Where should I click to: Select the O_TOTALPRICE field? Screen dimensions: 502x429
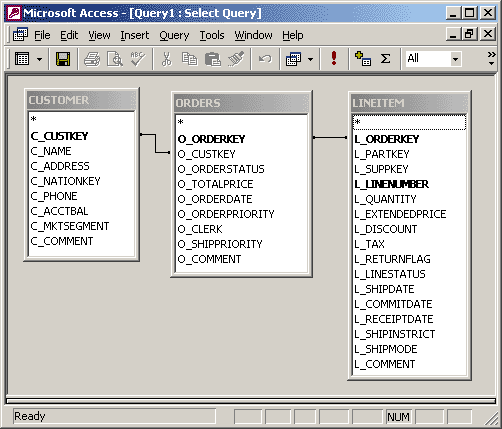[x=241, y=184]
